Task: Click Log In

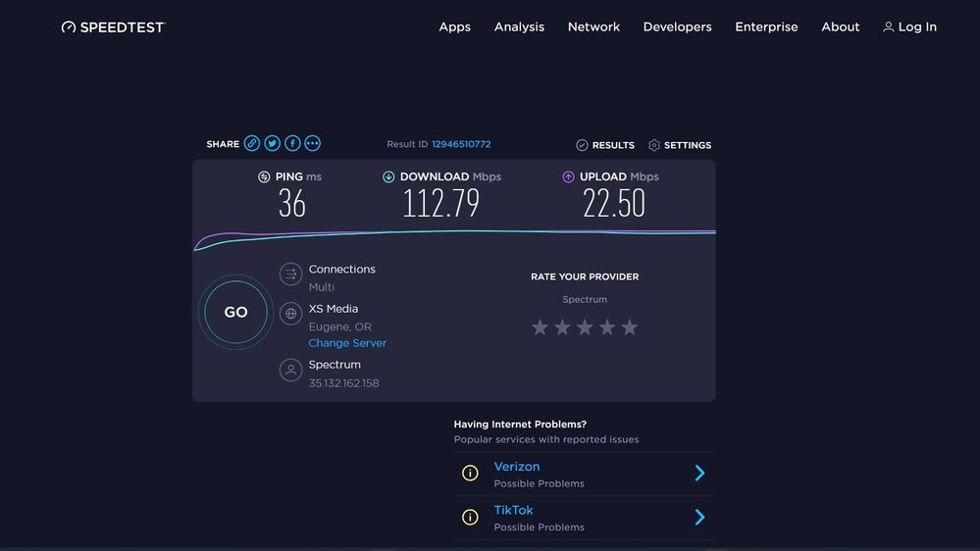Action: point(909,27)
